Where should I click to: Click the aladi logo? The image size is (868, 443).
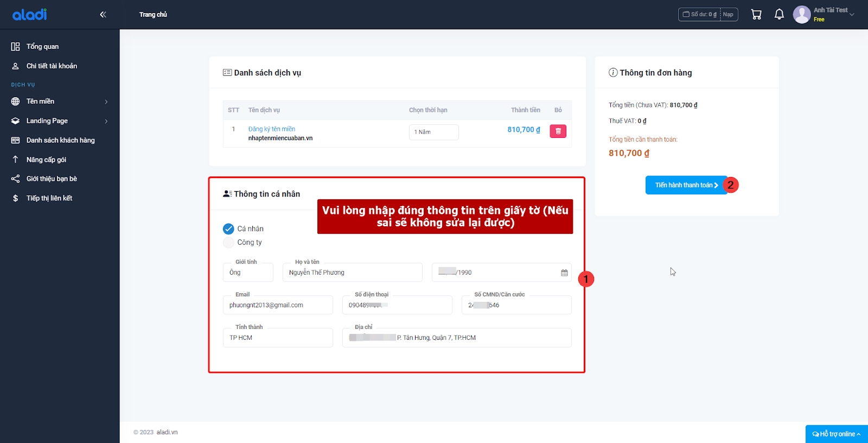[x=30, y=15]
